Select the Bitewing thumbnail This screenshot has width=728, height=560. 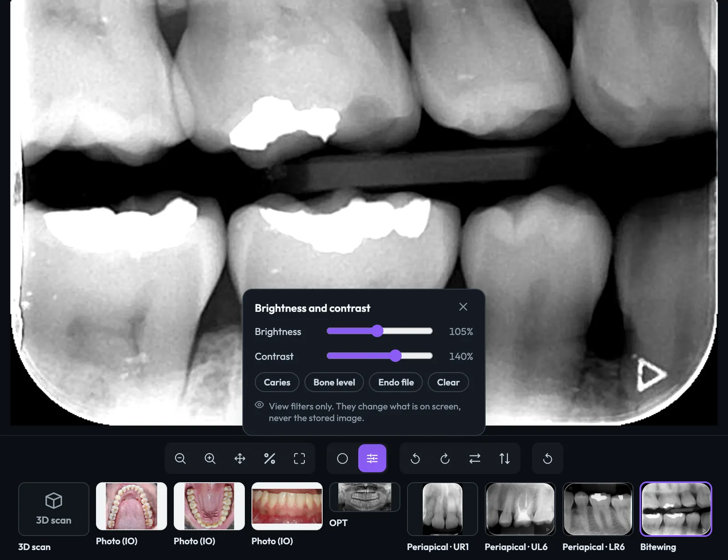[676, 509]
